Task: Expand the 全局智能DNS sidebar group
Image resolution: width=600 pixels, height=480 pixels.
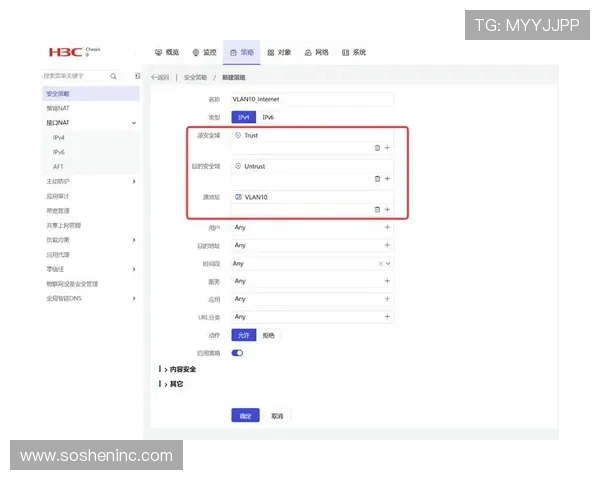Action: click(134, 299)
